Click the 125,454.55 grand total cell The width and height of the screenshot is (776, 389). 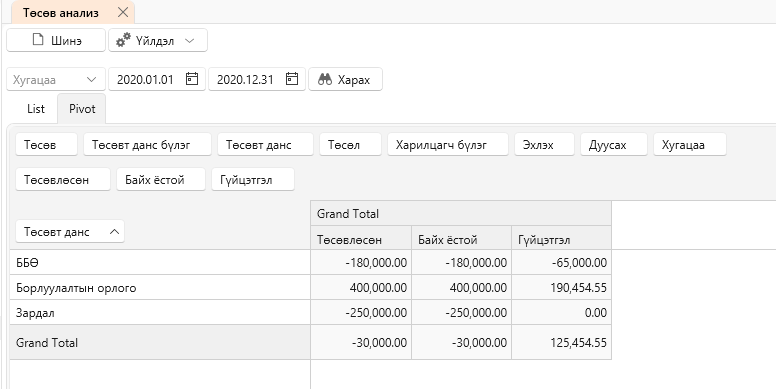tap(561, 342)
